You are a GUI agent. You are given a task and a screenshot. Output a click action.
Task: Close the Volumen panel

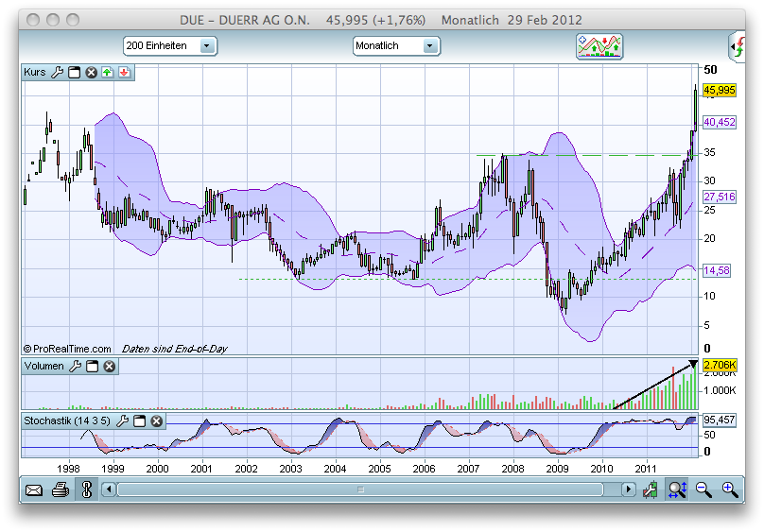(x=109, y=366)
